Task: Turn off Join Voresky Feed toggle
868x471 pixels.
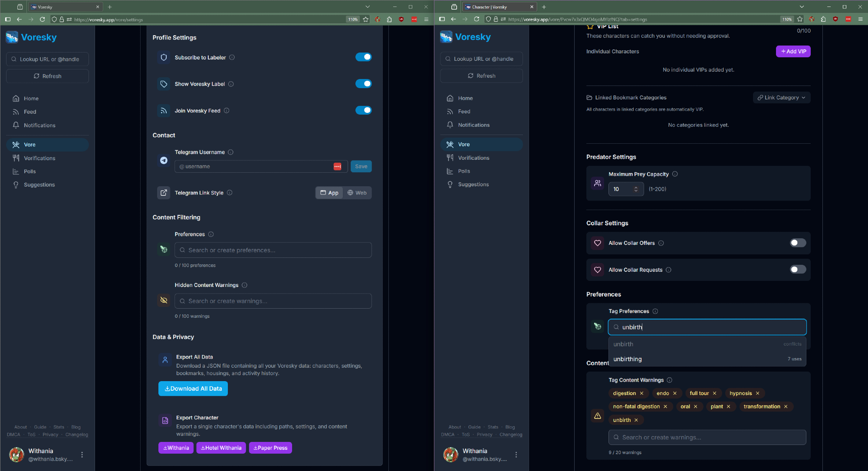Action: pyautogui.click(x=363, y=110)
